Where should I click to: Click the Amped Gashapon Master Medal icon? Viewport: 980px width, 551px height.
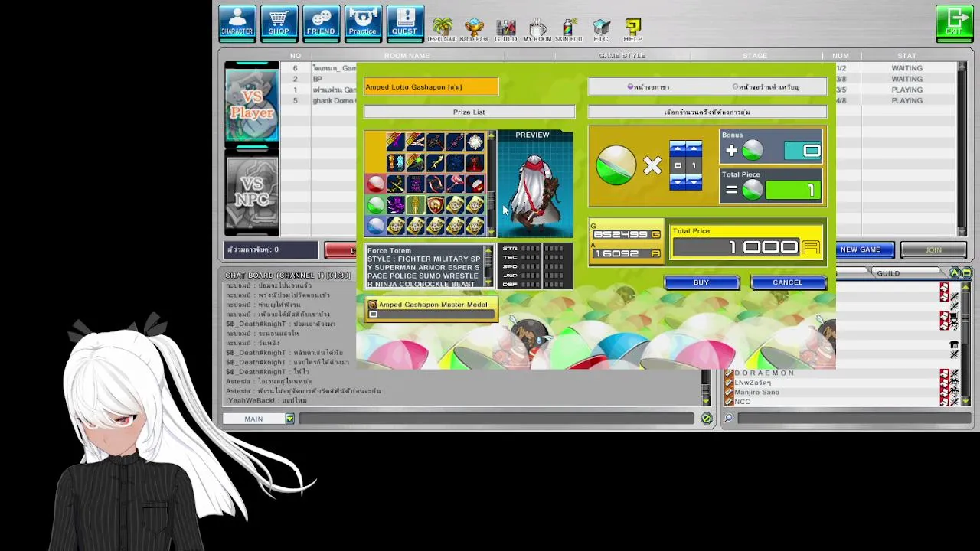point(373,305)
